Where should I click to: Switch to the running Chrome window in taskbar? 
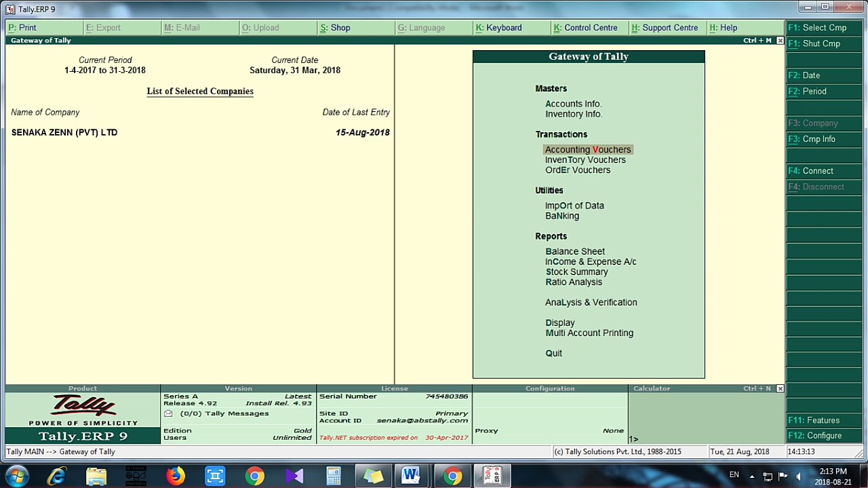pos(452,476)
